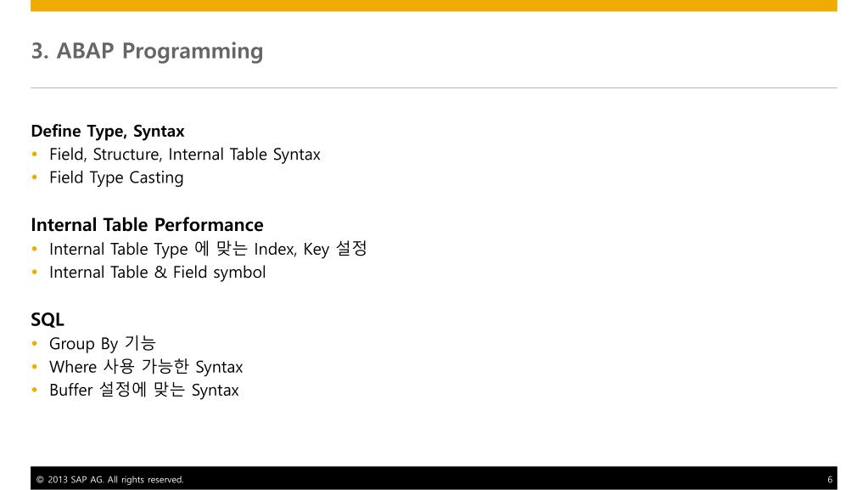Select the 'SQL' section heading
The width and height of the screenshot is (868, 490).
pos(48,320)
